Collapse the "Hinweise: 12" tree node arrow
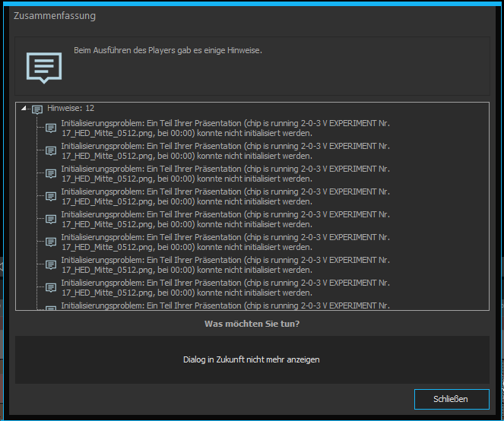 pos(23,109)
